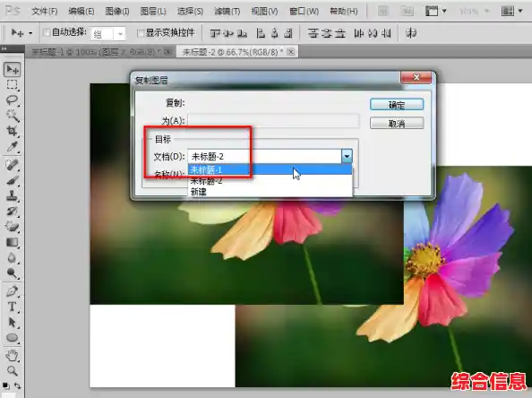Launch Bridge from the top bar
Viewport: 532px width, 398px height.
click(x=383, y=12)
